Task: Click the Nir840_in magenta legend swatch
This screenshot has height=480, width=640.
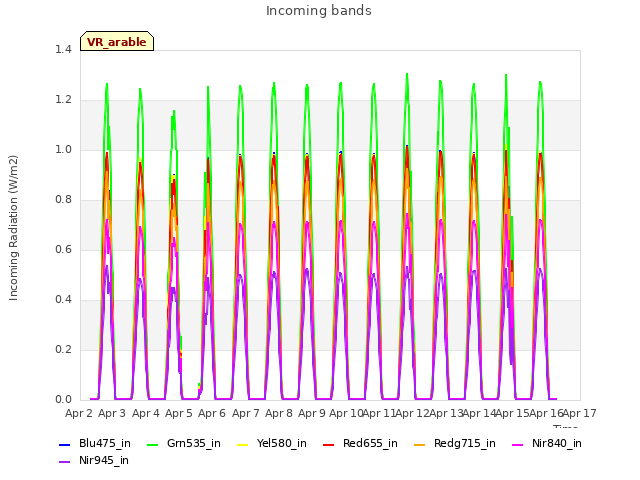Action: point(518,444)
